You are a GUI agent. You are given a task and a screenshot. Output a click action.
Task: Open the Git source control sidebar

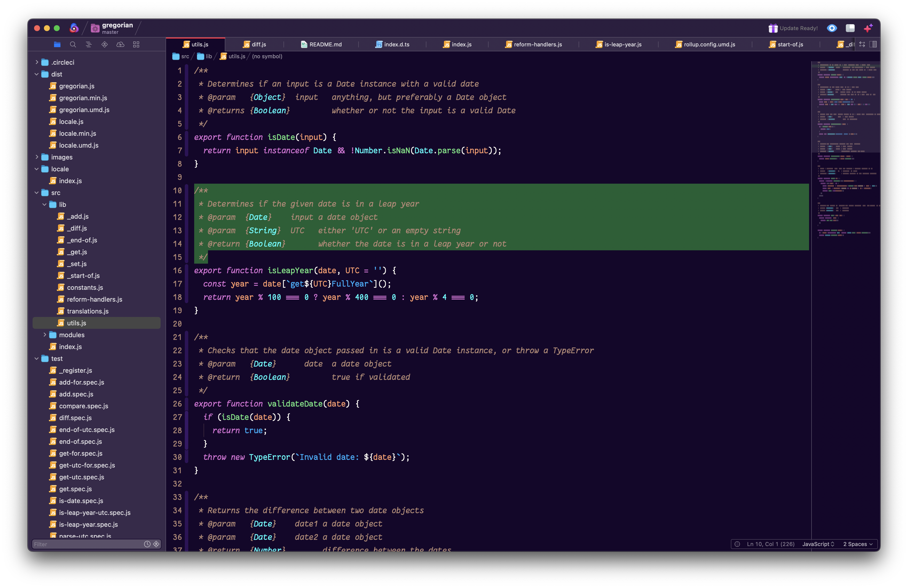[105, 45]
